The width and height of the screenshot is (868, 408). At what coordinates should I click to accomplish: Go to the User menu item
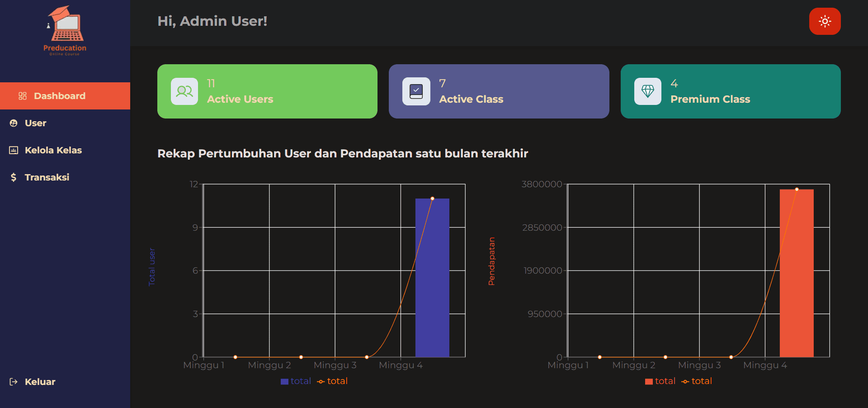click(35, 123)
